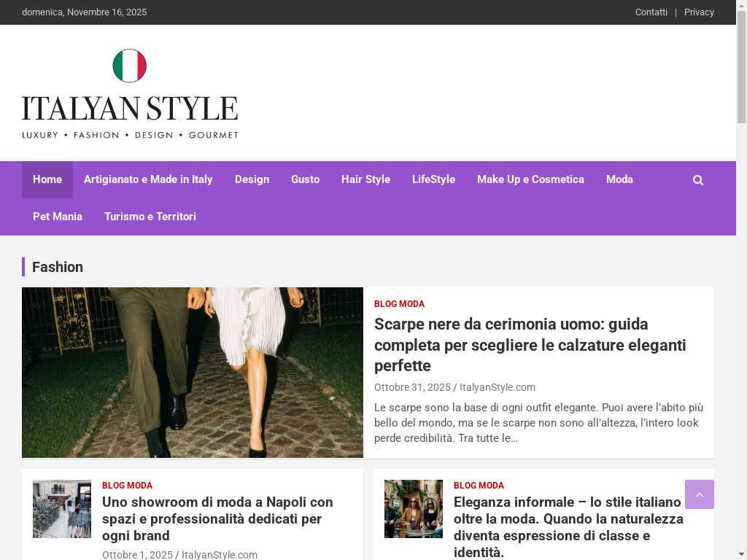The image size is (747, 560).
Task: Click the Contatti link in top bar
Action: 651,12
